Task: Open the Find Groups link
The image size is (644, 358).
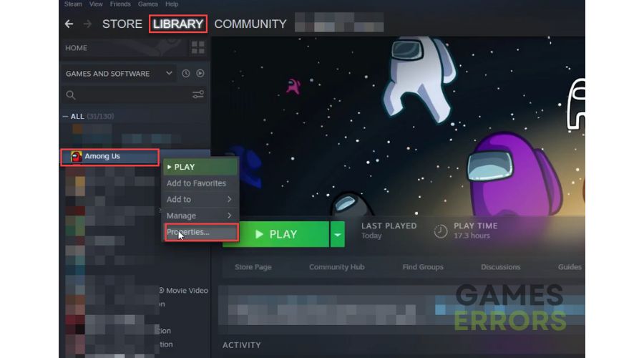Action: tap(423, 267)
